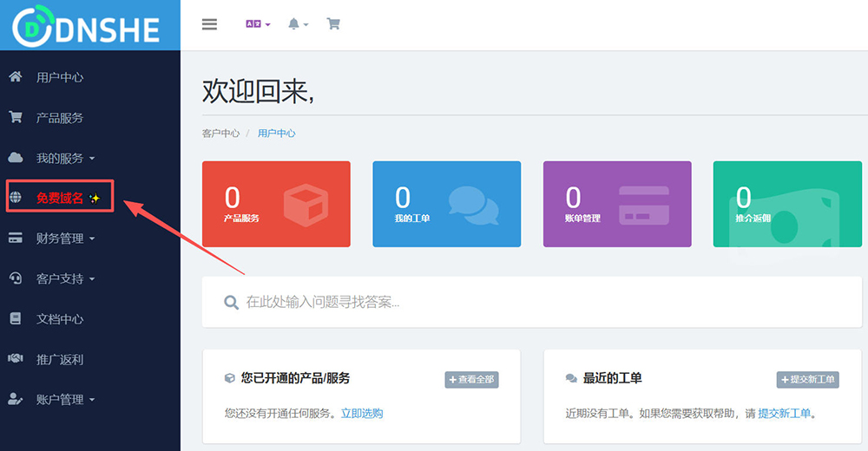Viewport: 868px width, 451px height.
Task: Select 产品服务 in the sidebar
Action: [60, 118]
